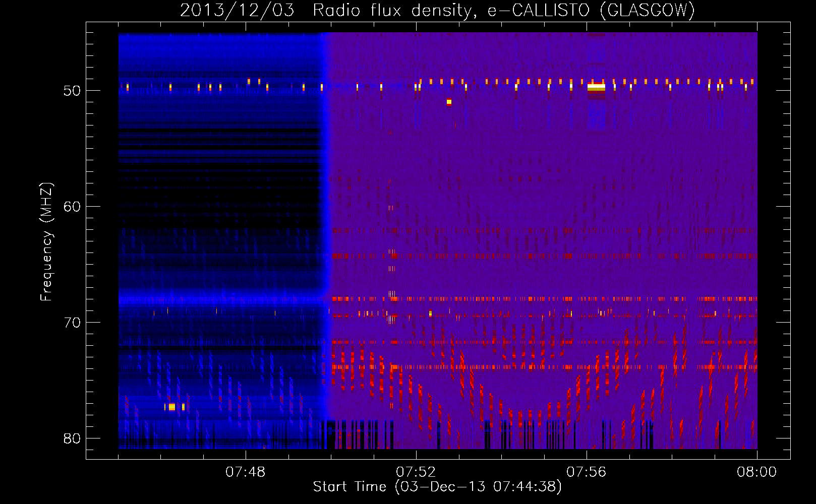
Task: Click the 60 MHz frequency tick label
Action: coord(73,207)
